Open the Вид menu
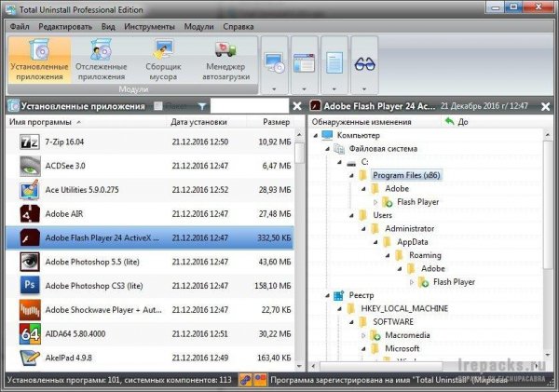This screenshot has height=392, width=559. tap(108, 27)
